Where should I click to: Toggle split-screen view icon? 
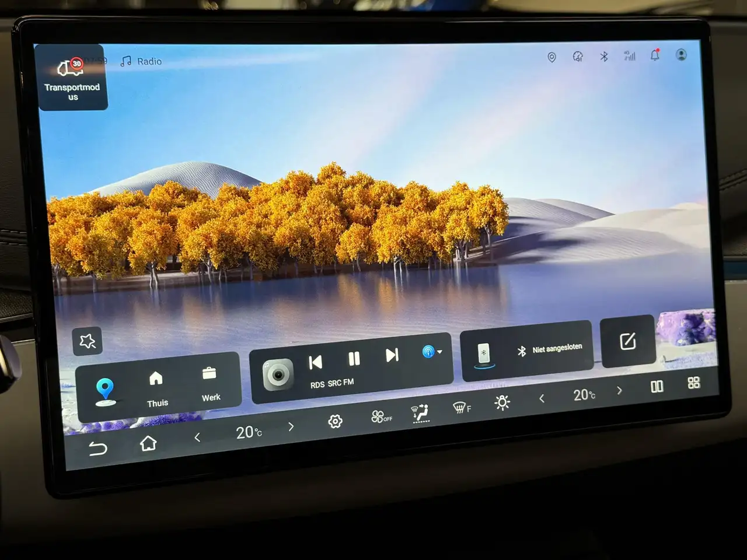click(657, 386)
